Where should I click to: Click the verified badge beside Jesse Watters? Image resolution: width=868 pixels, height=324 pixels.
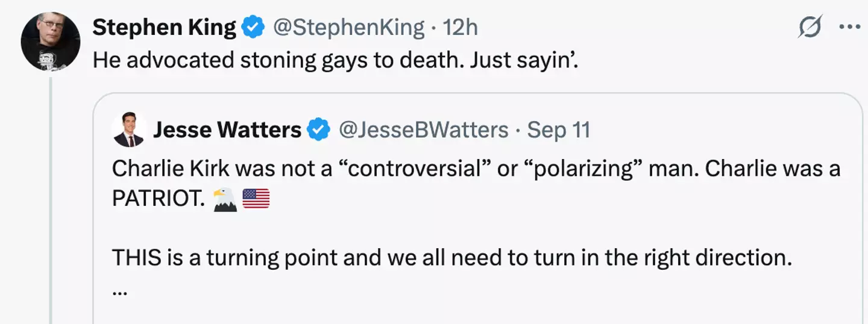(319, 130)
